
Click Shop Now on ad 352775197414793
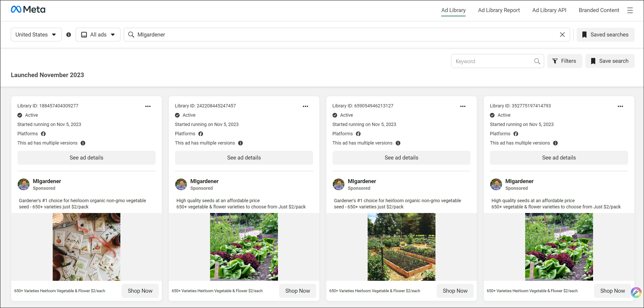click(x=612, y=291)
